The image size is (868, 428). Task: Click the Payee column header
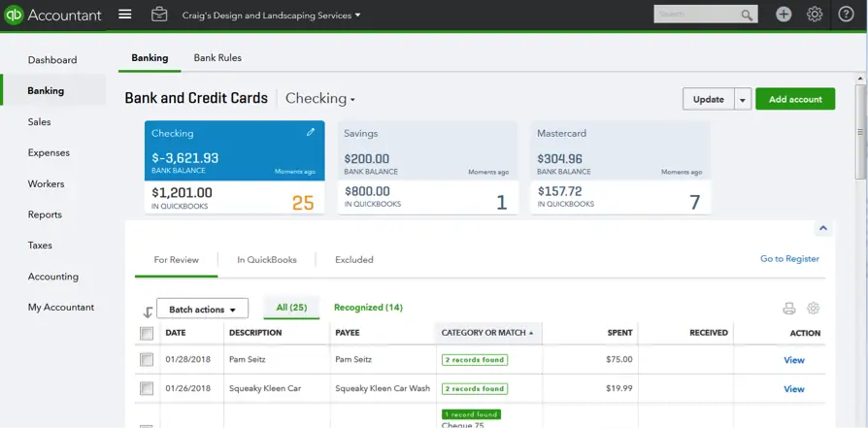[347, 333]
